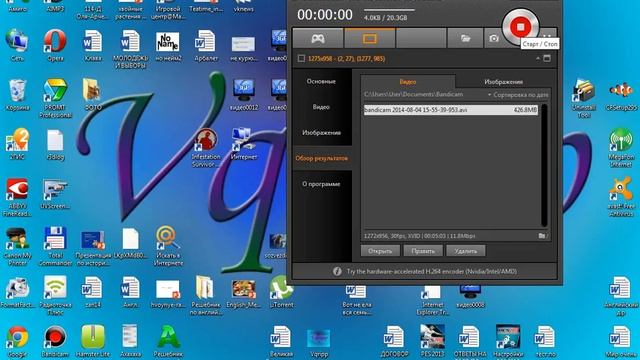Launch ABBYY FineReader shortcut
Image resolution: width=640 pixels, height=360 pixels.
pos(17,197)
